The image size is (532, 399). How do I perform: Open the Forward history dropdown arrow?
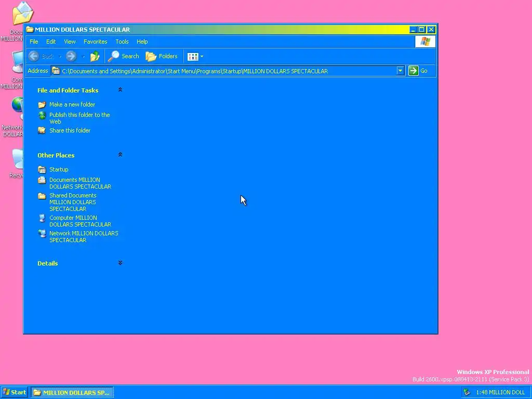coord(84,57)
